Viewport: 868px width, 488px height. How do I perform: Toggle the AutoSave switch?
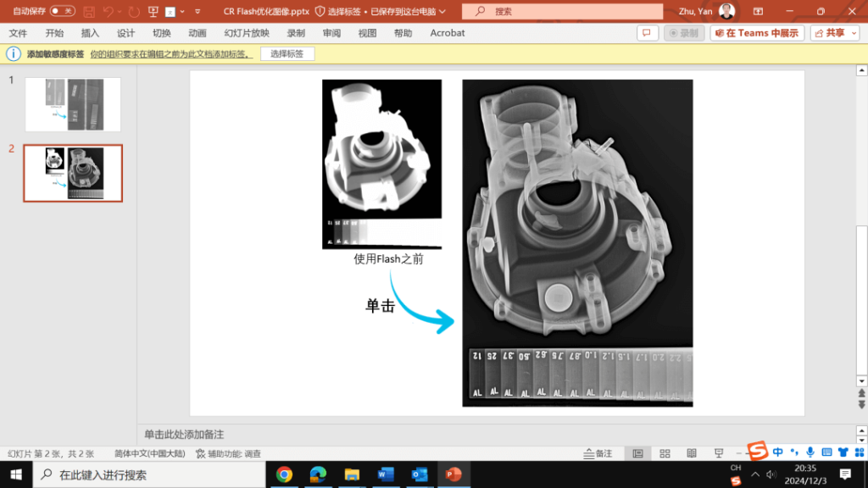[x=62, y=12]
